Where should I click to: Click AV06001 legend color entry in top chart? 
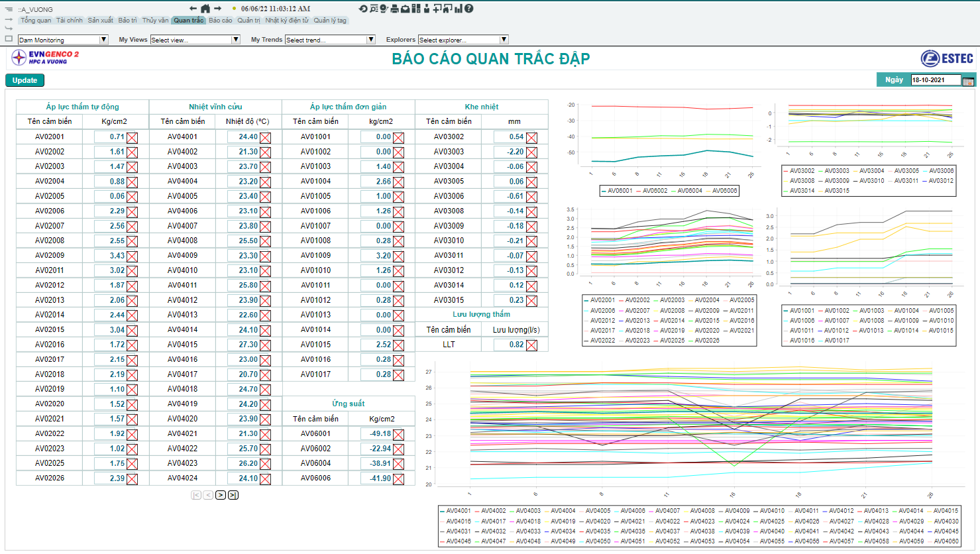[x=616, y=191]
